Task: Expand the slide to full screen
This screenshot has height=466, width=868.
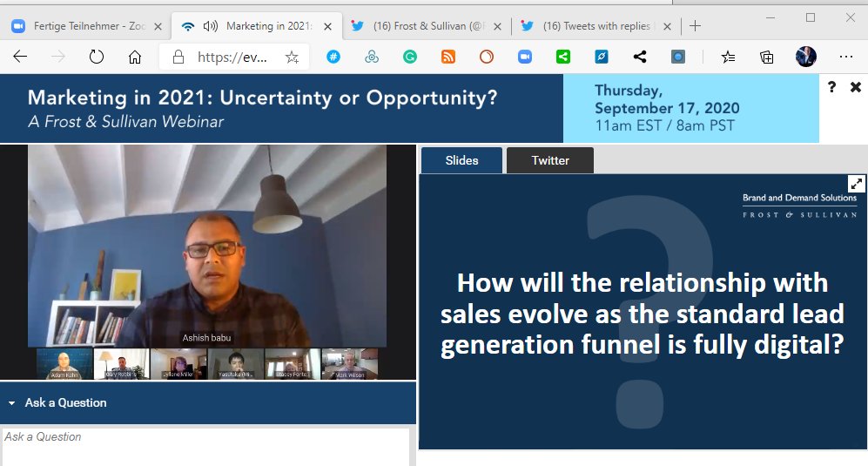Action: [857, 184]
